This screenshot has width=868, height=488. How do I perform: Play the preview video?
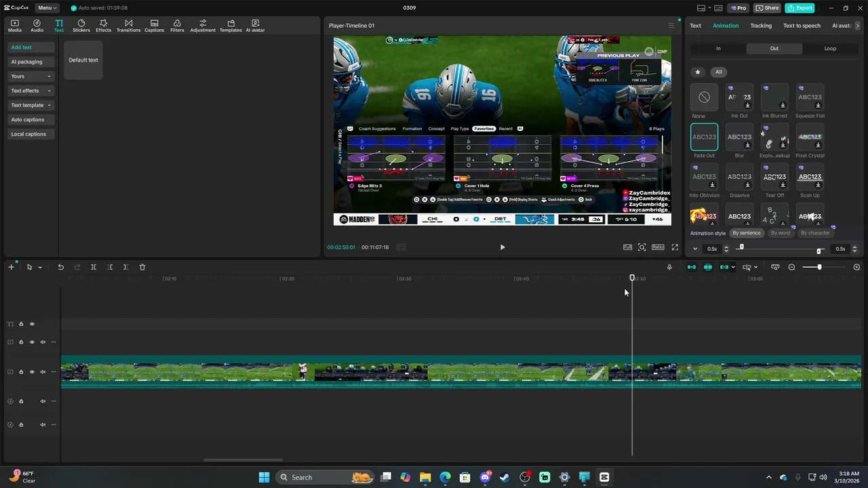click(x=502, y=247)
